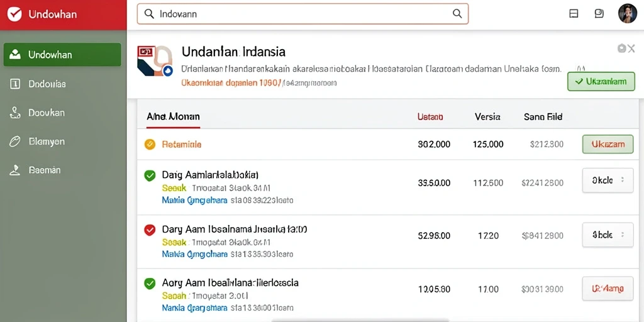
Task: Click the Ukezam button in Retemiale row
Action: tap(608, 144)
